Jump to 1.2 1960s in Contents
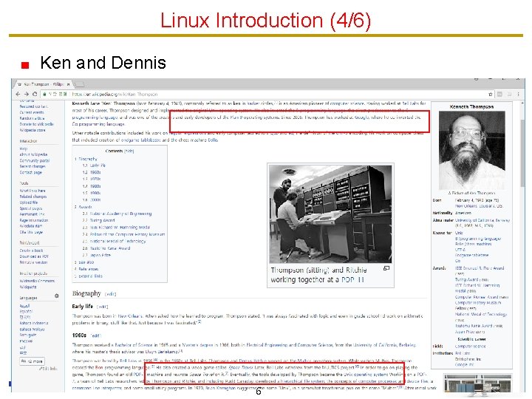 [x=92, y=172]
